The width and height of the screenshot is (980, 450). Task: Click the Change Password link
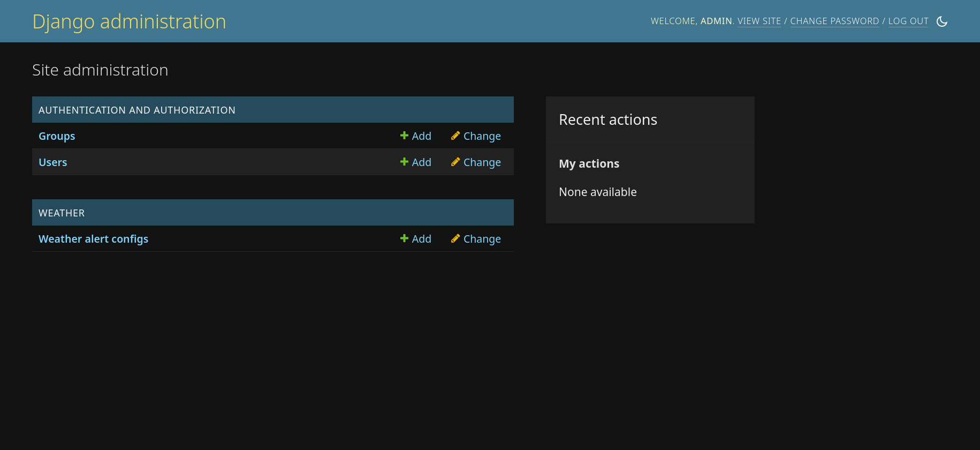coord(835,21)
